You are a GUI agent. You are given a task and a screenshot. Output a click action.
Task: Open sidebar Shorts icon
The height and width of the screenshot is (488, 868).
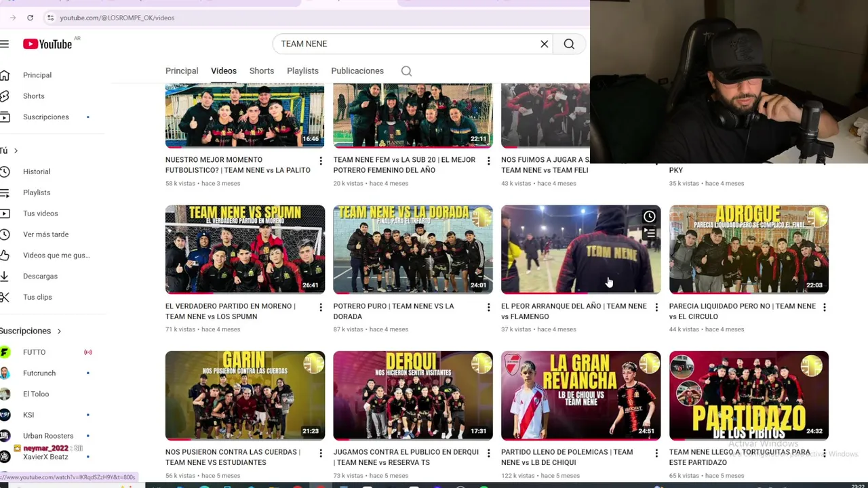coord(5,96)
